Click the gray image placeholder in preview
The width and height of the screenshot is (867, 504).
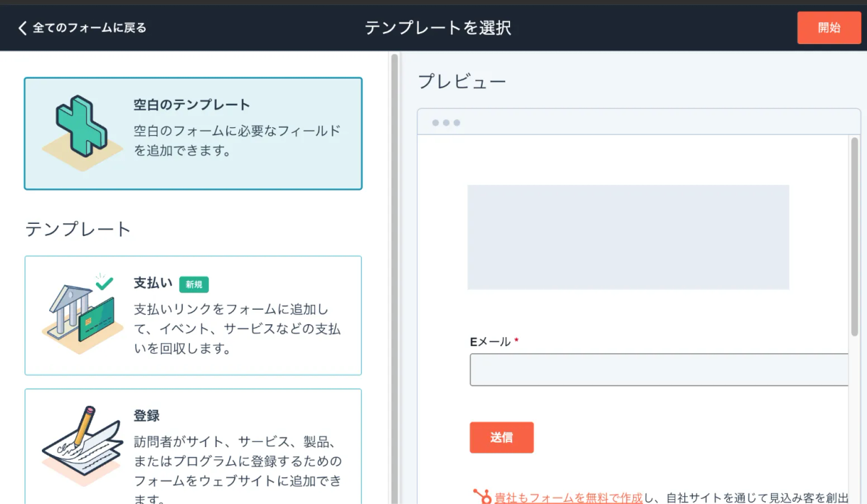click(628, 238)
